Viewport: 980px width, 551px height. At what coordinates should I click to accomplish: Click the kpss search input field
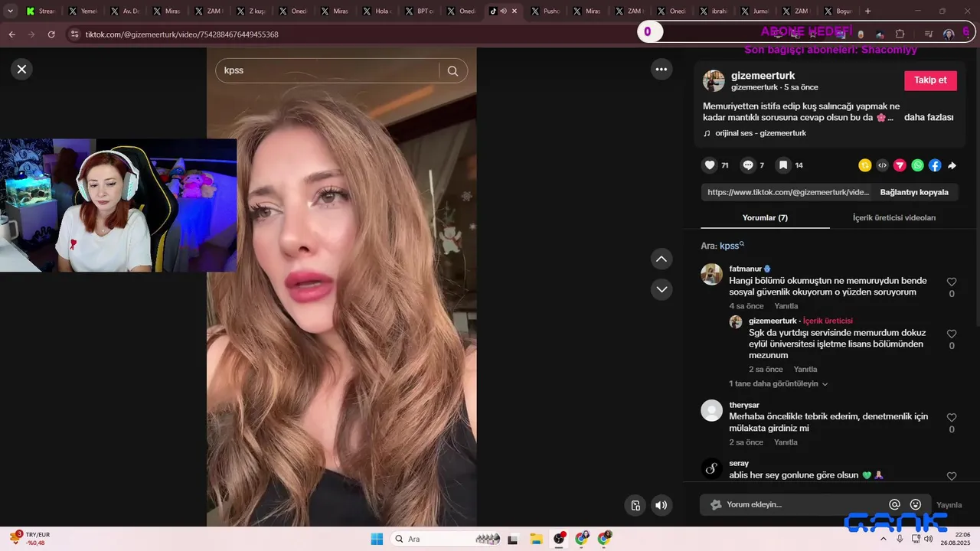coord(328,70)
